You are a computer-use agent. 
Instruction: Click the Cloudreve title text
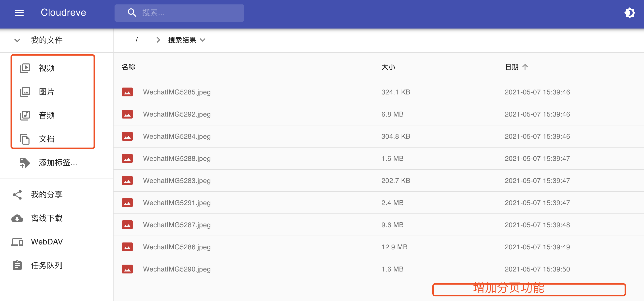tap(63, 13)
